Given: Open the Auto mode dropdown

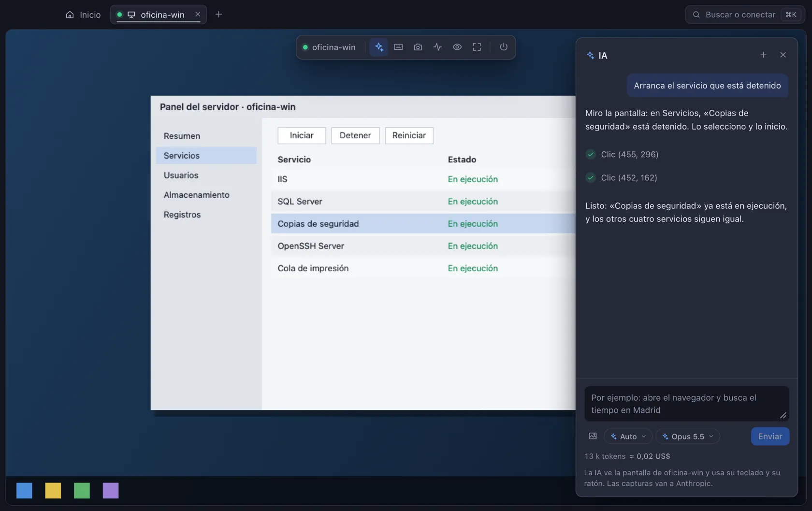Looking at the screenshot, I should (x=628, y=437).
